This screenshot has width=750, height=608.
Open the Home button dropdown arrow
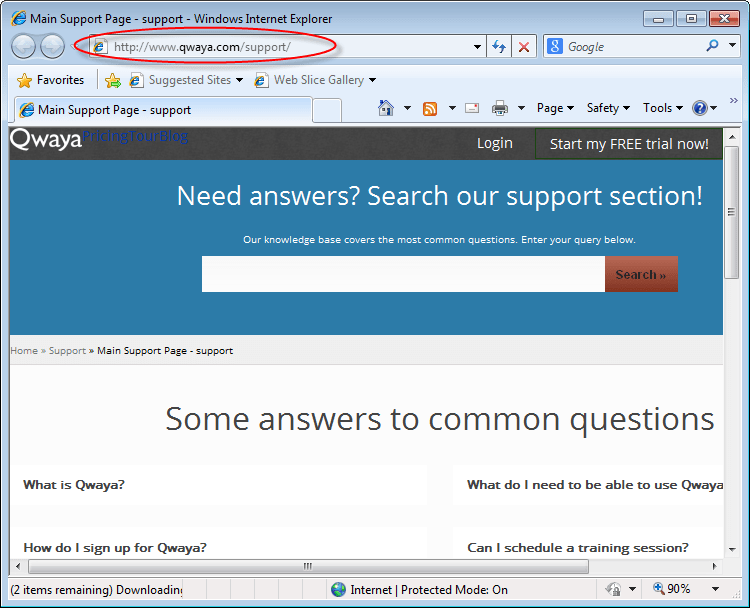coord(407,108)
